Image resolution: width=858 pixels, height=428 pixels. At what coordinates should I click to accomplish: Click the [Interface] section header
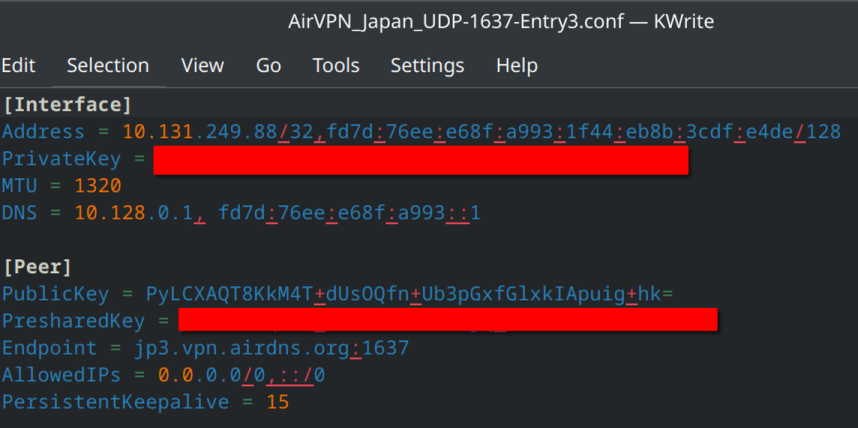pyautogui.click(x=67, y=105)
